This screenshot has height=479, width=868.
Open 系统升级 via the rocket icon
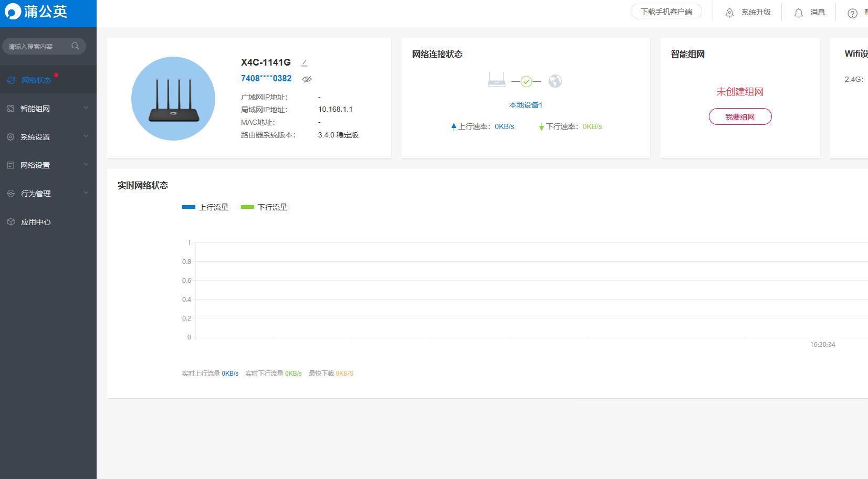click(729, 12)
